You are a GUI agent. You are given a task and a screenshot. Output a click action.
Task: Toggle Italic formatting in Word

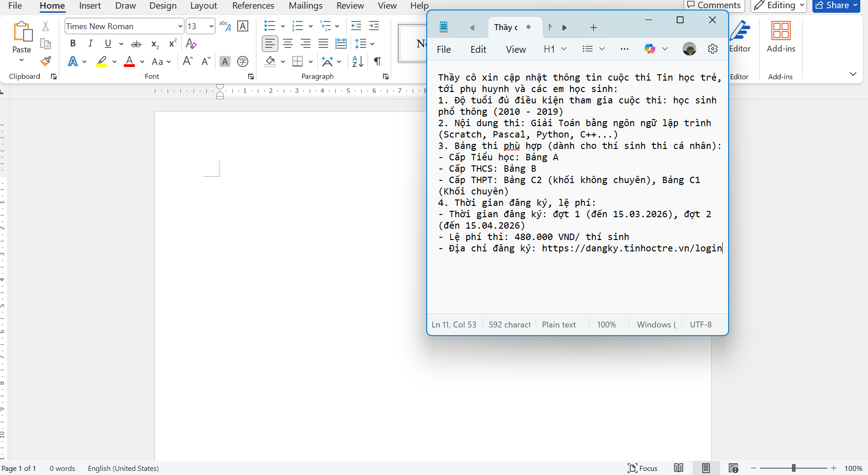90,44
